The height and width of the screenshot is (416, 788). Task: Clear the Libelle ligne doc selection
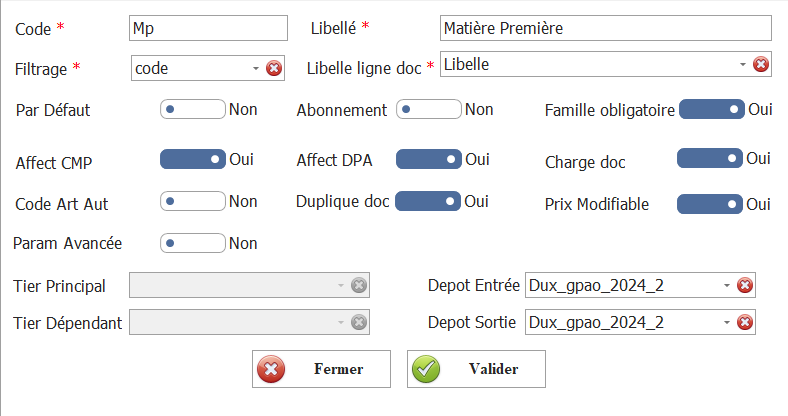coord(760,64)
